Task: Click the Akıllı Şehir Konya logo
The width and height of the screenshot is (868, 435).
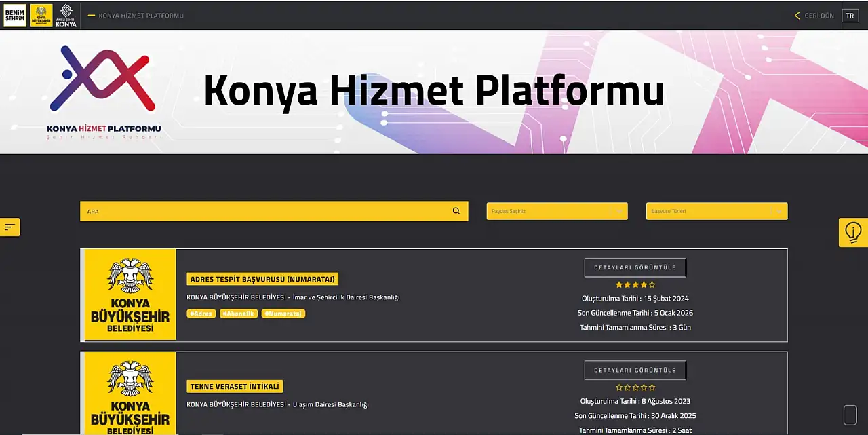Action: [x=66, y=15]
